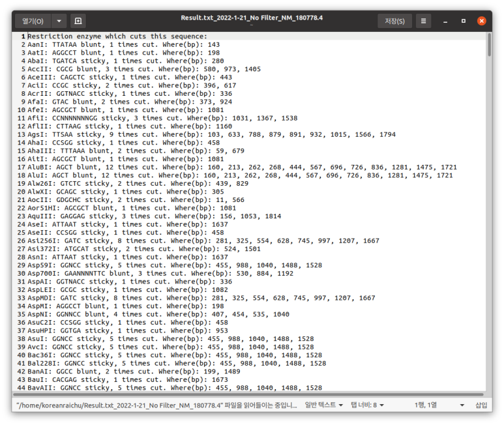Click the AflII: CTTAAG line

130,126
